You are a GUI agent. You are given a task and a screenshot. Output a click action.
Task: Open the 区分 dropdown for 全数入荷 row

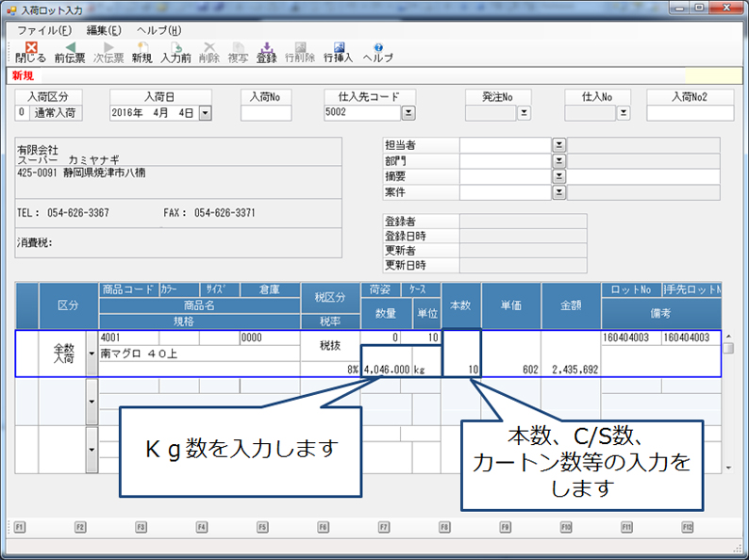pyautogui.click(x=92, y=354)
